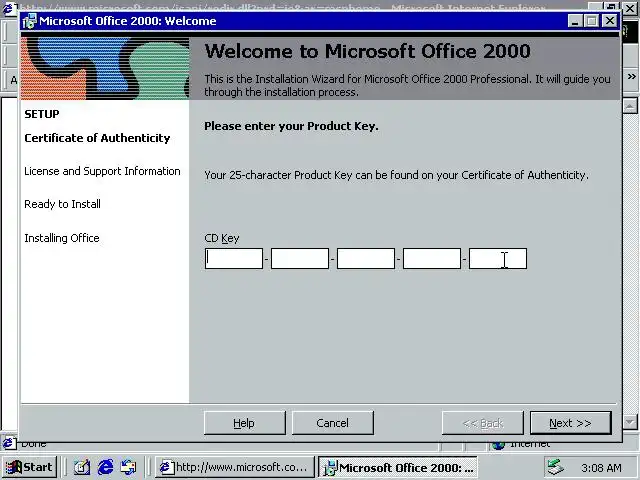Click the browser scrollbar up arrow
The height and width of the screenshot is (480, 640).
(630, 106)
